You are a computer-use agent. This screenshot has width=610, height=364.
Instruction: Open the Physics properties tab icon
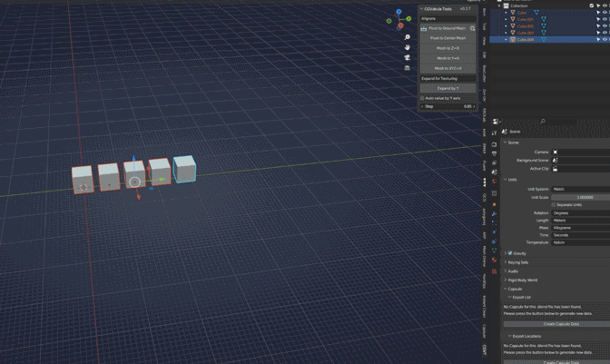click(x=494, y=232)
